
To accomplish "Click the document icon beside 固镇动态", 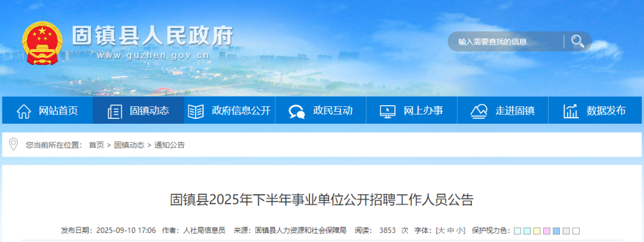I will click(x=115, y=111).
